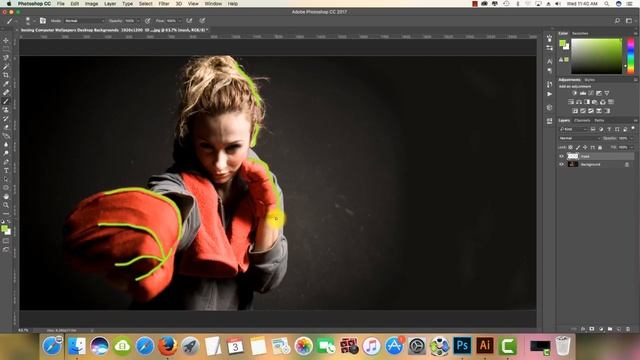Screen dimensions: 640x360
Task: Open layer blend mode Normal dropdown
Action: pos(579,138)
